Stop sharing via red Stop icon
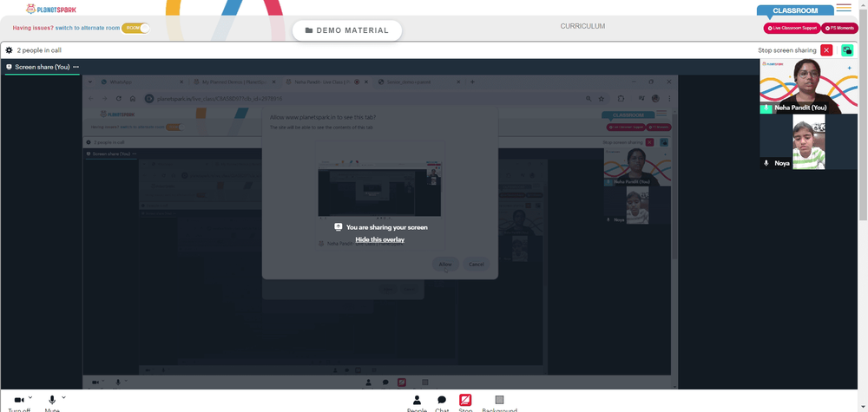The width and height of the screenshot is (868, 412). pos(465,400)
